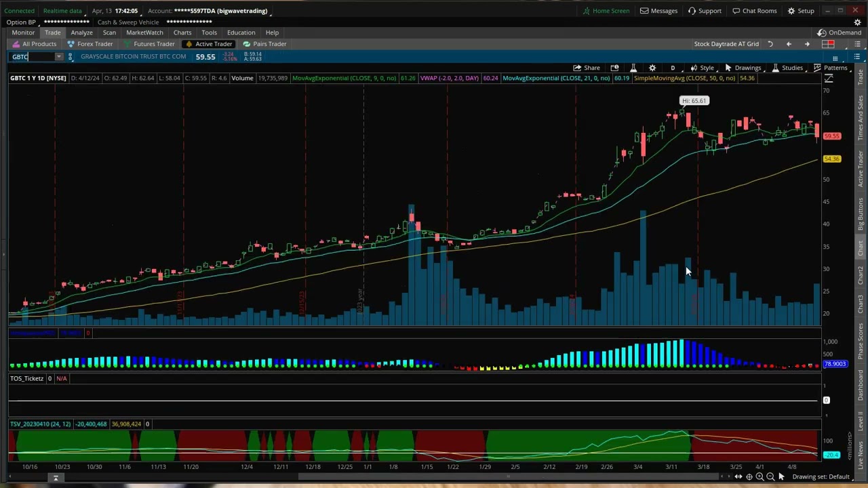Screen dimensions: 868x488
Task: Open the Dashboard sidebar tab
Action: click(x=861, y=385)
